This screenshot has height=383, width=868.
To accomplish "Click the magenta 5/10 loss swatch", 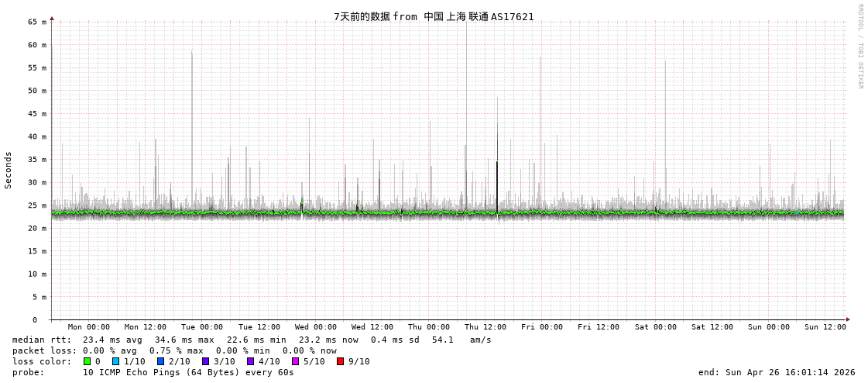I will tap(295, 361).
